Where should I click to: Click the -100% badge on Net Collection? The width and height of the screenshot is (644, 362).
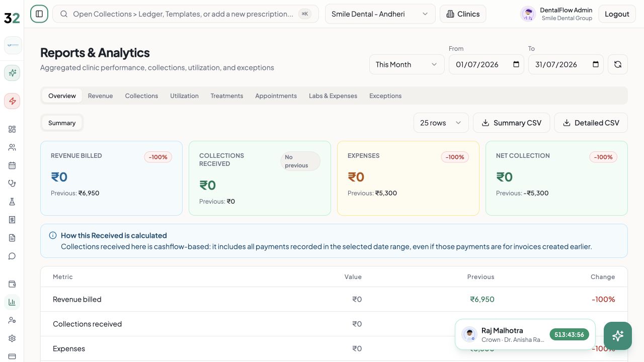pos(603,157)
